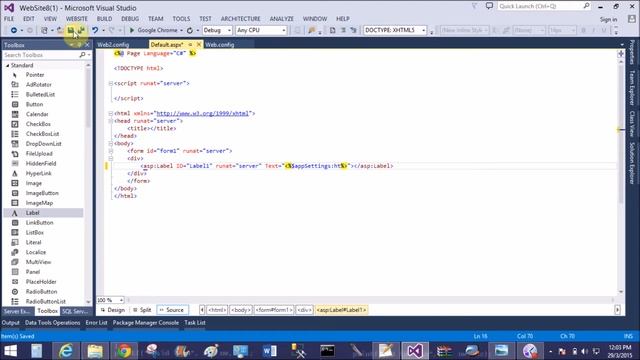Switch to Split view
The height and width of the screenshot is (360, 640).
[142, 310]
